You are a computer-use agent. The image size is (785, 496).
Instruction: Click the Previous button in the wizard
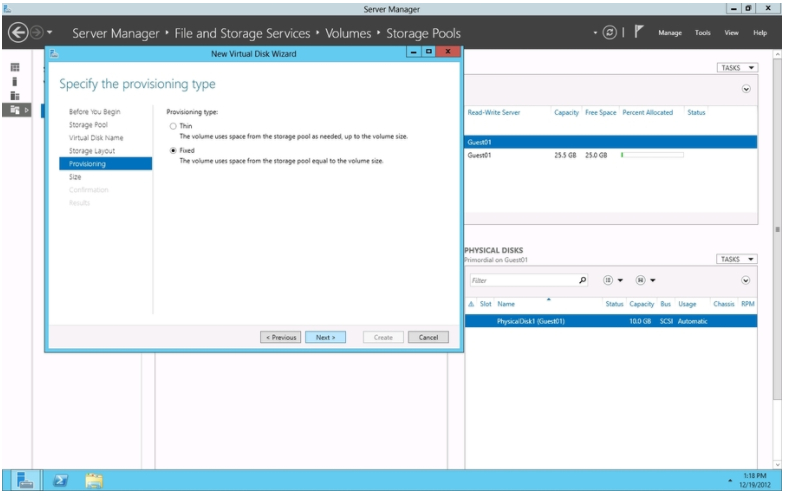(x=280, y=337)
